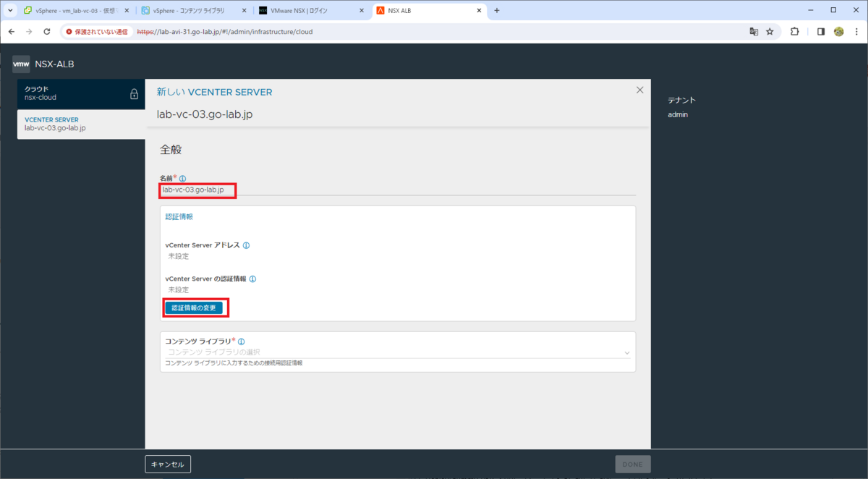This screenshot has height=479, width=868.
Task: Click vCenter Server アドレス info icon
Action: point(247,245)
